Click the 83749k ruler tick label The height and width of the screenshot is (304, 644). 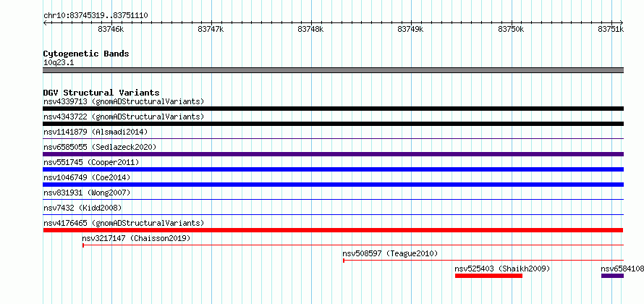tap(411, 29)
